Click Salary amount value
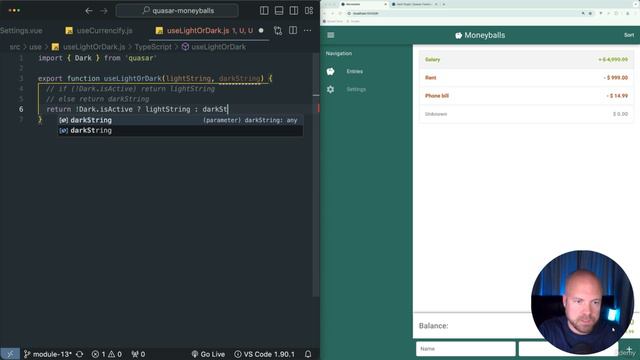 [613, 60]
